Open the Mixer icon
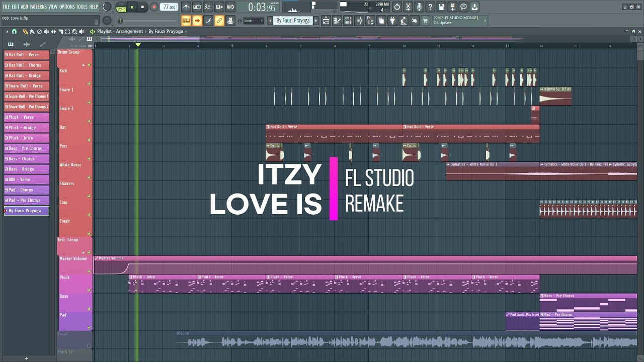 359,21
